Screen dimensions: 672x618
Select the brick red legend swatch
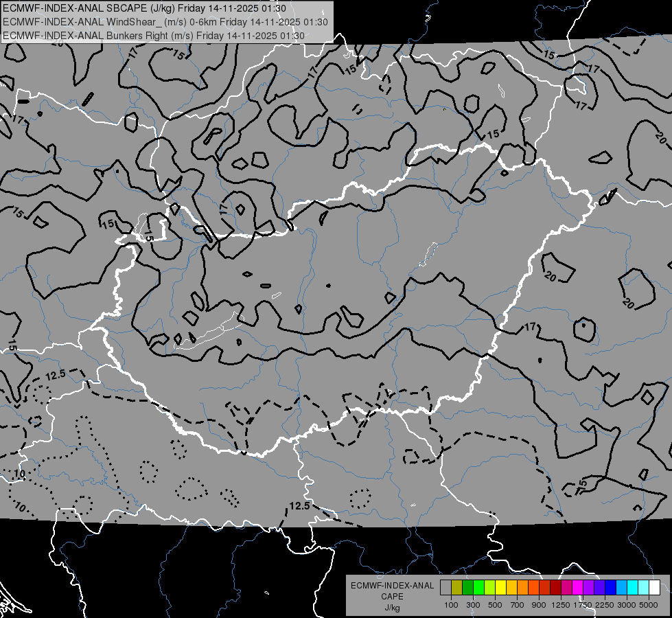[x=545, y=588]
